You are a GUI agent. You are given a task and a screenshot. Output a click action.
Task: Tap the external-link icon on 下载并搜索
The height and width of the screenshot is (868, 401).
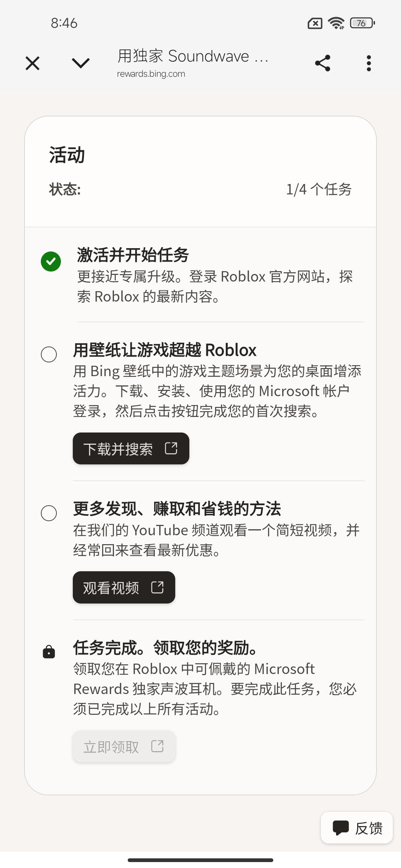[x=171, y=448]
